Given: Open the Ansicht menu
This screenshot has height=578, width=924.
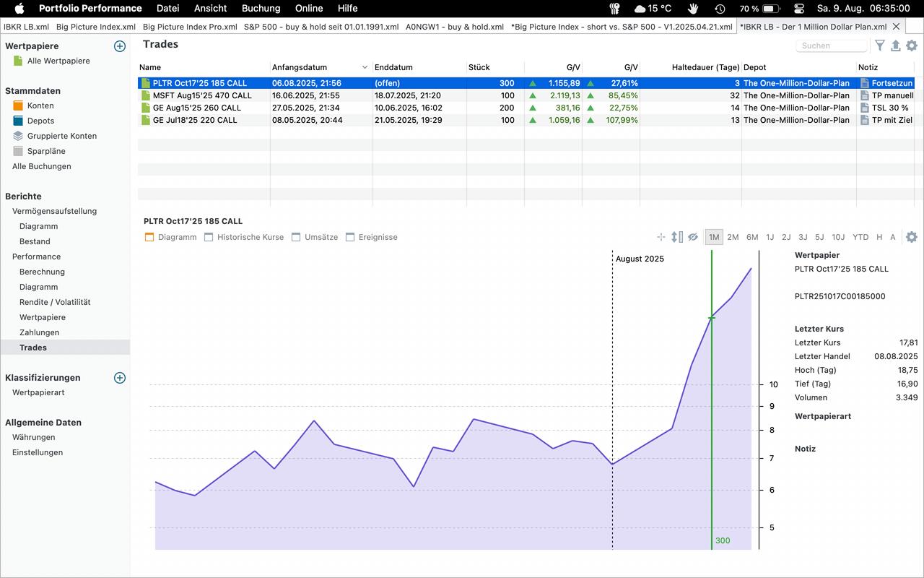Looking at the screenshot, I should (x=210, y=9).
